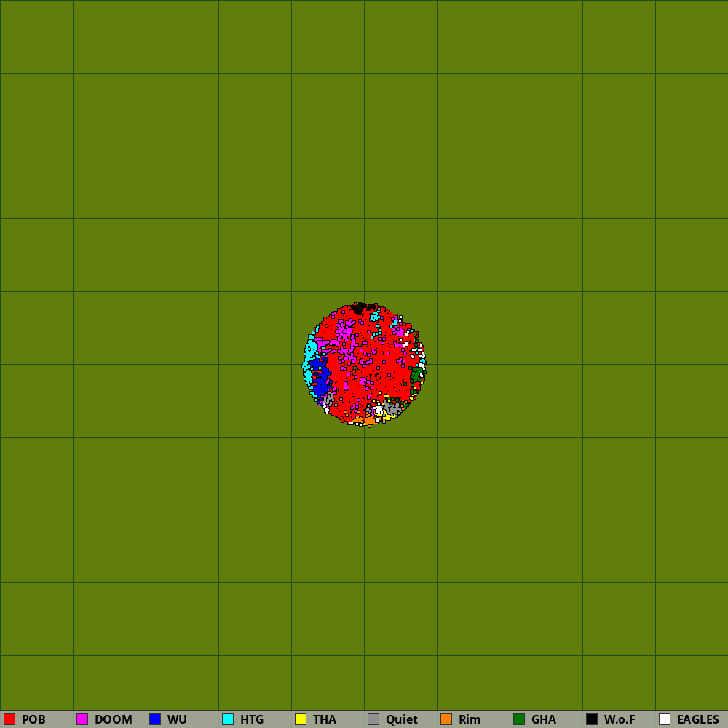Click the red POB legend swatch
728x728 pixels.
[x=9, y=719]
